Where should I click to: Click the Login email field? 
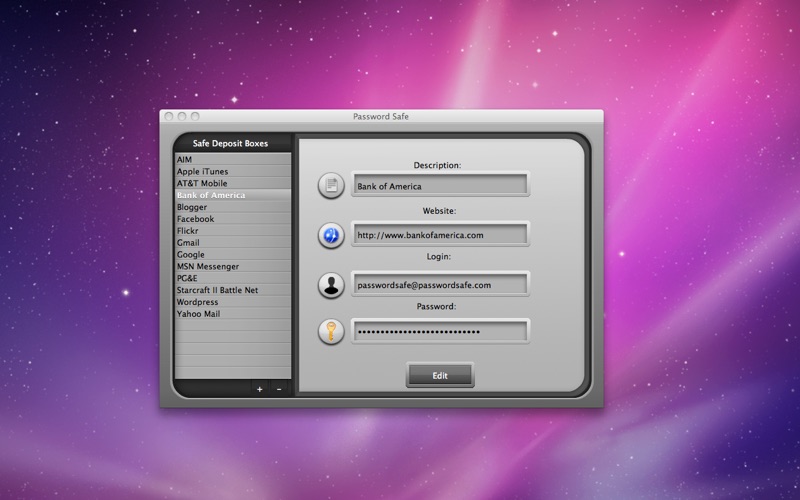[x=439, y=284]
